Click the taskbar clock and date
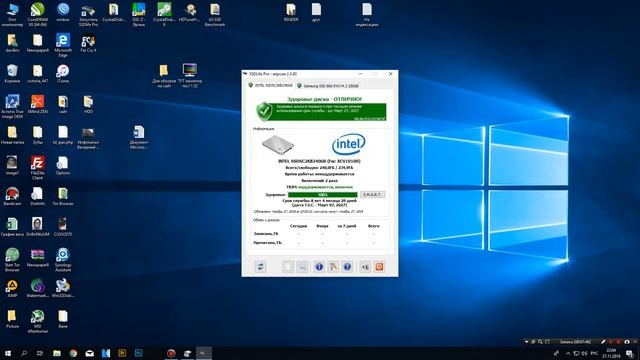This screenshot has width=640, height=360. coord(611,353)
